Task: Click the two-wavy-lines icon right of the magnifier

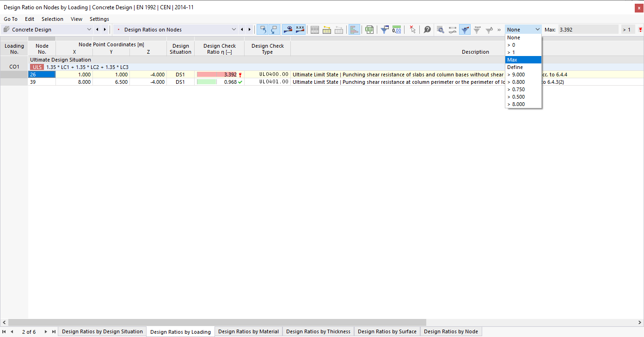Action: click(x=453, y=30)
